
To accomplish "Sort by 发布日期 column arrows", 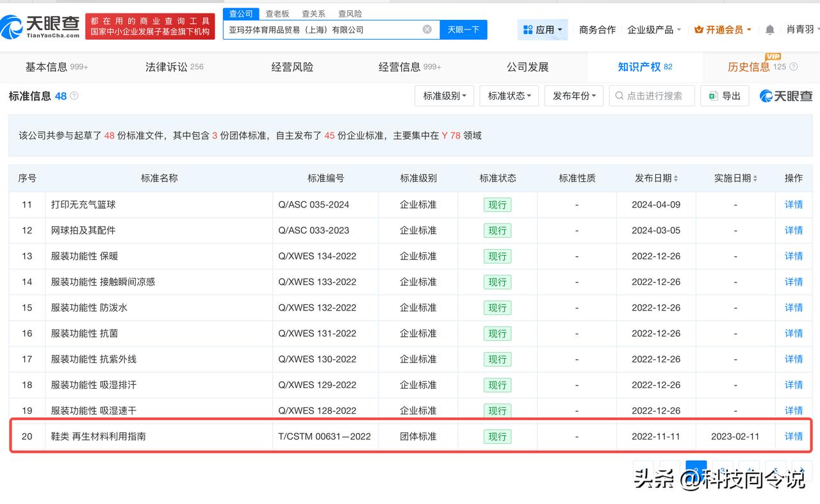I will click(x=676, y=179).
